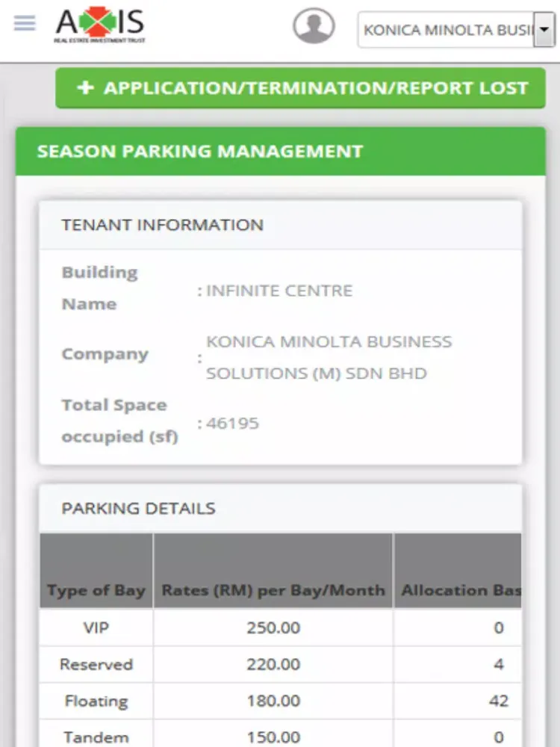Select the Reserved bay row
The height and width of the screenshot is (747, 560).
(281, 664)
